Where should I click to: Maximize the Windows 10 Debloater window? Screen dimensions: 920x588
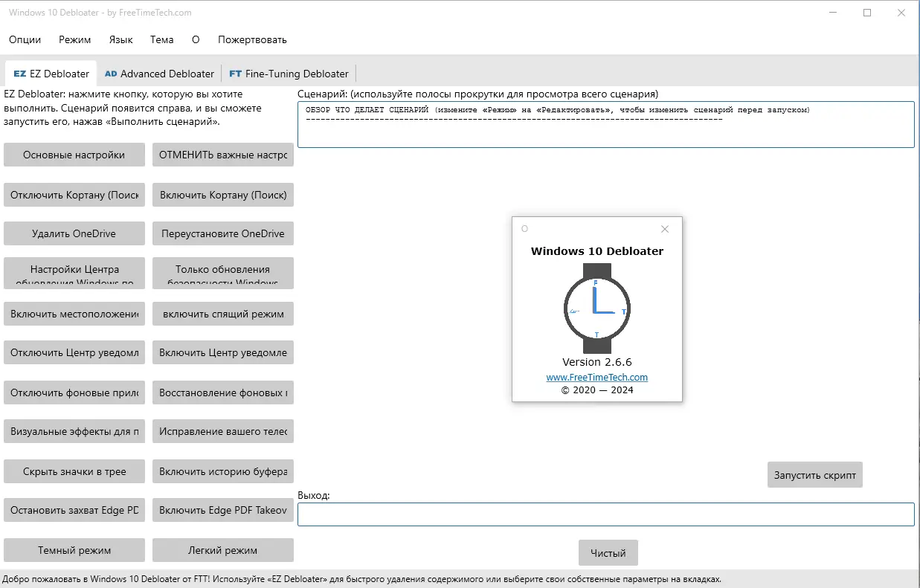(867, 13)
